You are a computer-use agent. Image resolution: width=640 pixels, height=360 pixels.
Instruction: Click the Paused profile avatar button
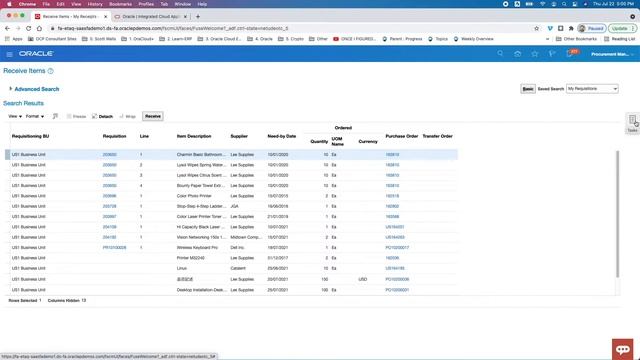tap(591, 29)
